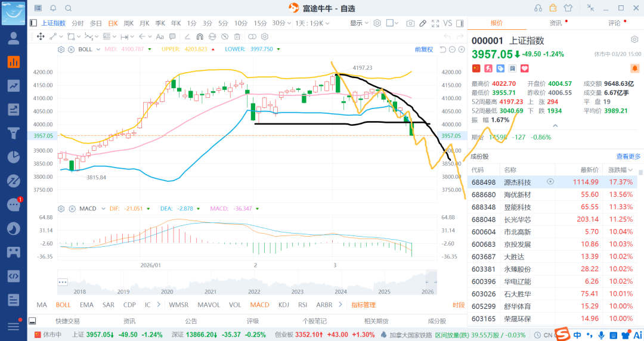
Task: Expand the MACD indicator dropdown arrow
Action: (x=103, y=209)
